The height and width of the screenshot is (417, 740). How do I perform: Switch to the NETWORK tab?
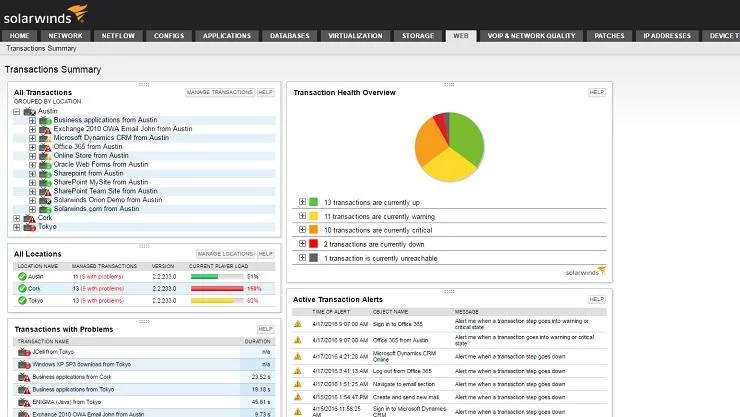(x=65, y=36)
